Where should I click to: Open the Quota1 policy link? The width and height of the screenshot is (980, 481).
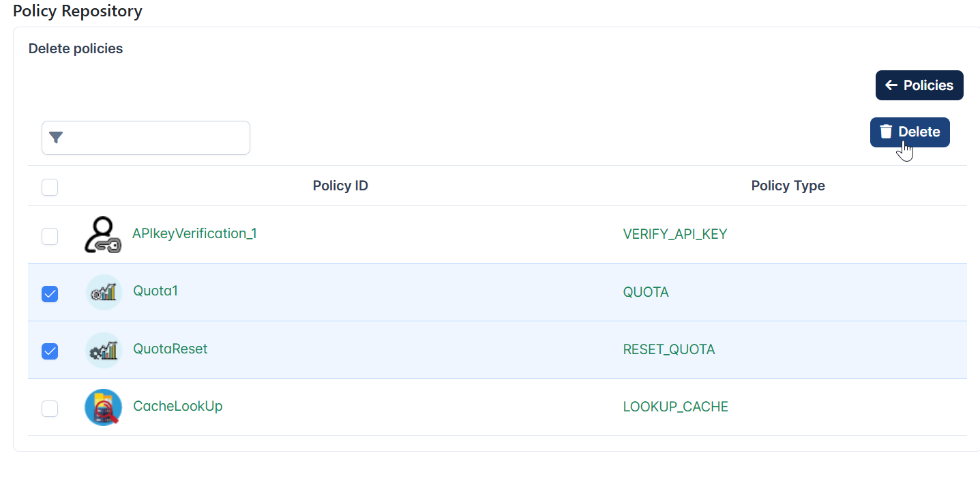coord(155,291)
